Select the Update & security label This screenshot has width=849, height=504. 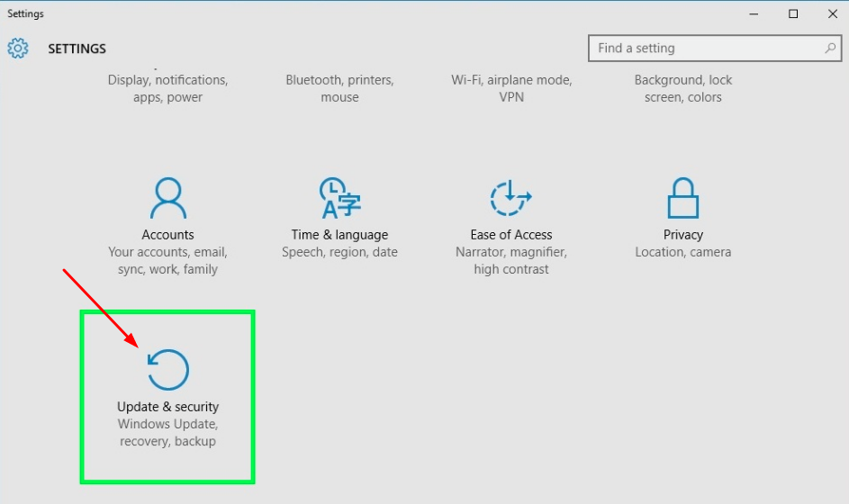(x=167, y=407)
